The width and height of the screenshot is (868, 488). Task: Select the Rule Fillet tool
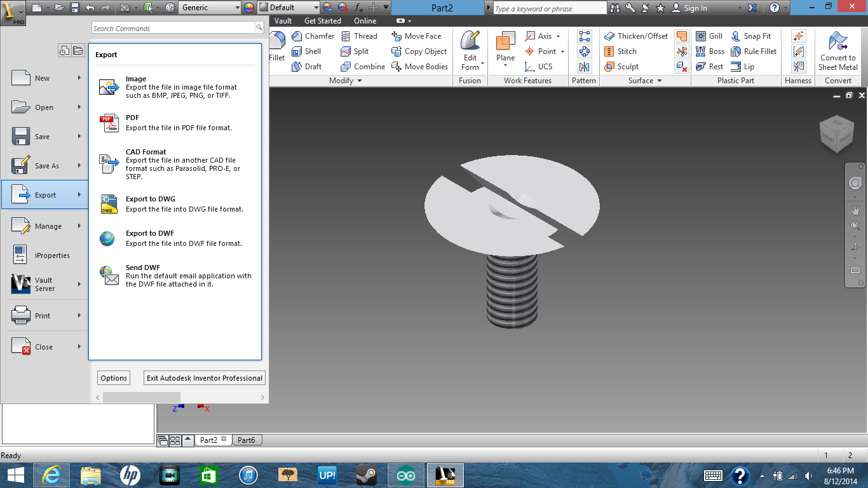[754, 51]
